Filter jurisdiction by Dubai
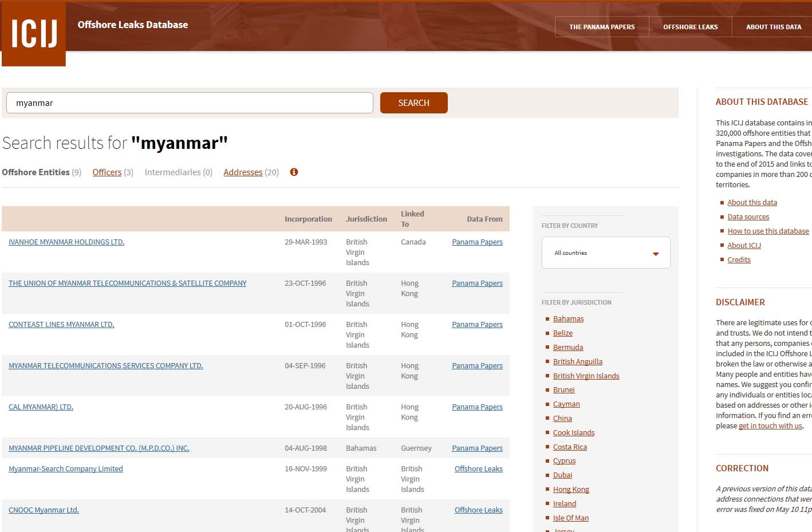The image size is (812, 532). click(x=563, y=475)
